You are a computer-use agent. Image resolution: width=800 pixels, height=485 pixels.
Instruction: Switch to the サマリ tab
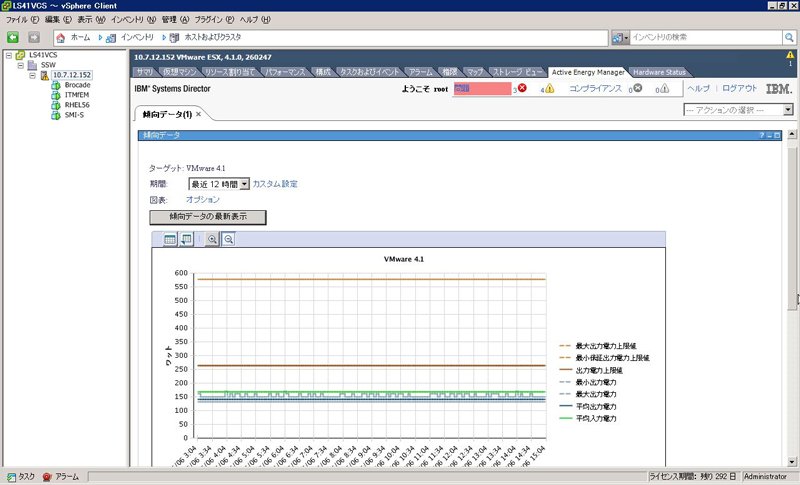(144, 72)
